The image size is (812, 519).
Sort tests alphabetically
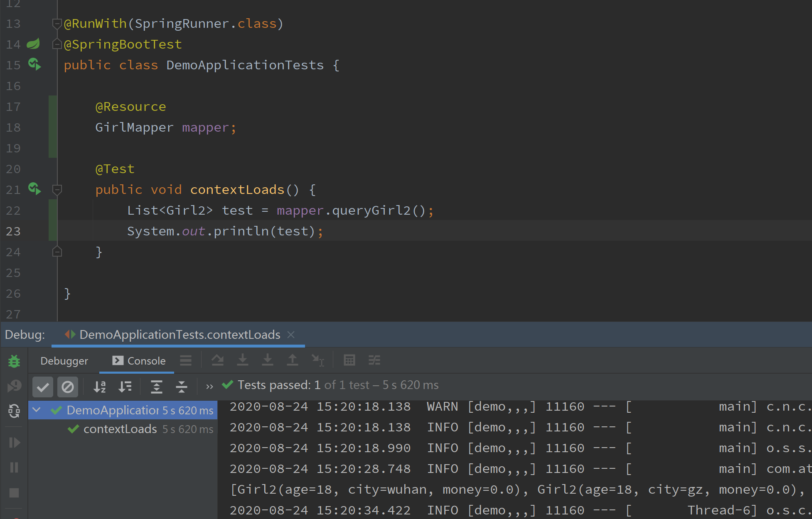click(x=100, y=387)
